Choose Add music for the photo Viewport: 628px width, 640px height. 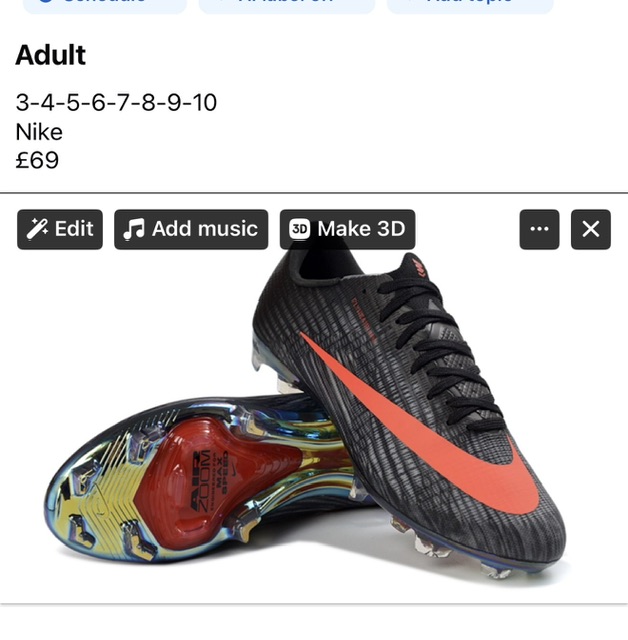191,229
